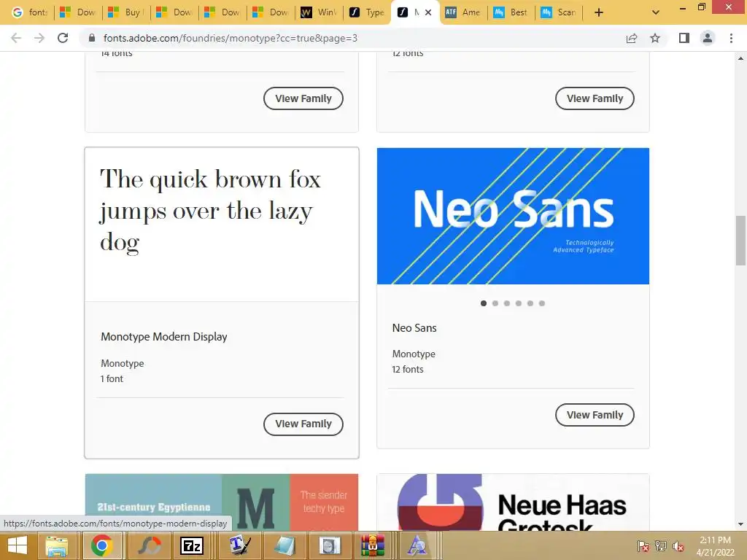Open the Chrome profile menu
The height and width of the screenshot is (560, 747).
(x=708, y=38)
